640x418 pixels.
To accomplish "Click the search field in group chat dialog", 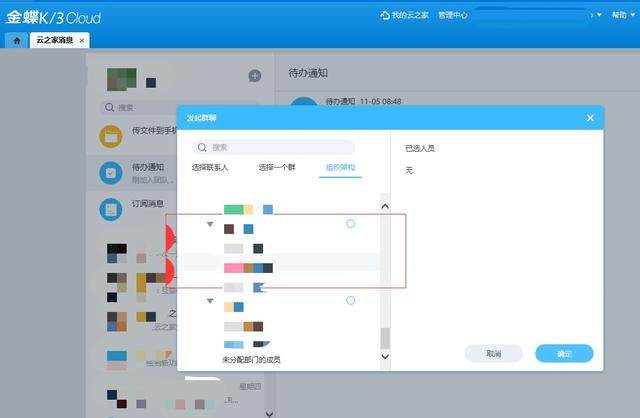I will coord(273,147).
